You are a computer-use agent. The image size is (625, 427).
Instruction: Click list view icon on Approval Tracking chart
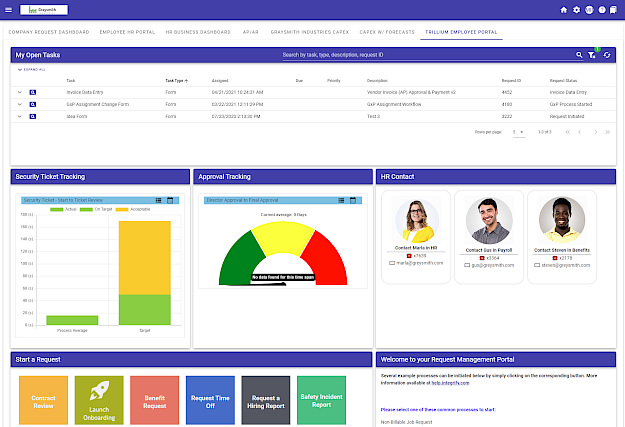coord(342,200)
